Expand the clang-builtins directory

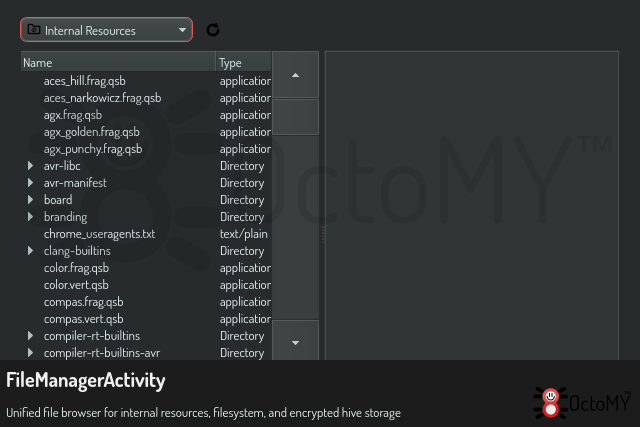30,251
